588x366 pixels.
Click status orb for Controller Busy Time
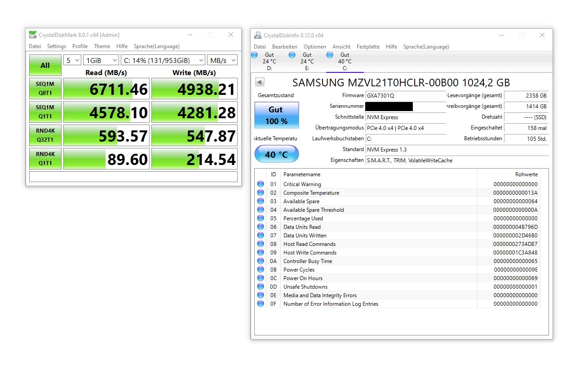(261, 261)
